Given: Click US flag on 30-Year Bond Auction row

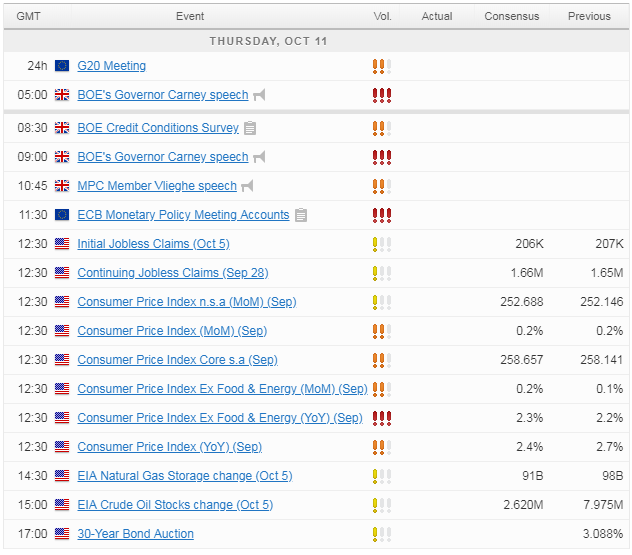Looking at the screenshot, I should click(62, 534).
